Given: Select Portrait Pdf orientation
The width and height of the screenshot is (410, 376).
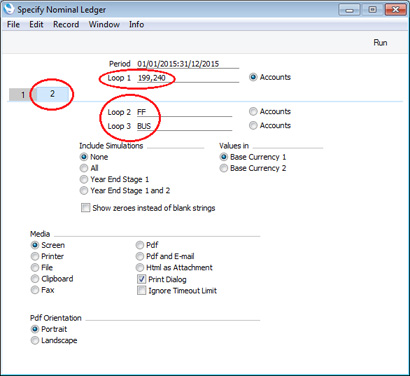Looking at the screenshot, I should 35,329.
